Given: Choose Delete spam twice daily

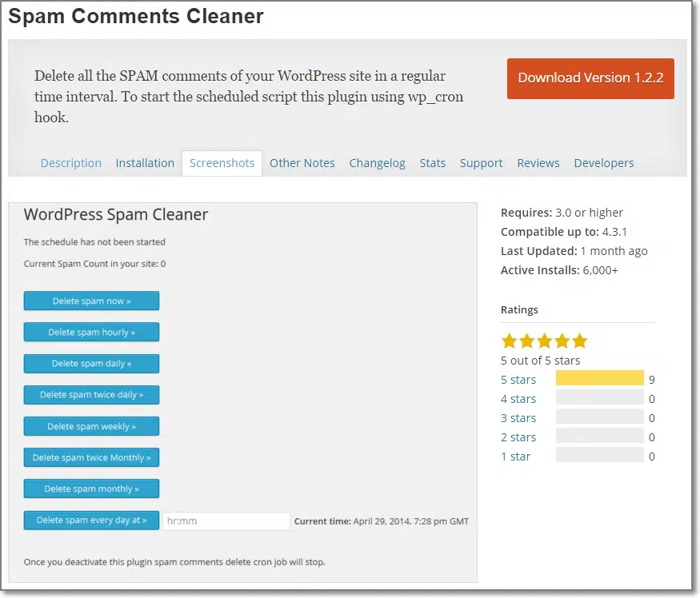Looking at the screenshot, I should pos(91,395).
